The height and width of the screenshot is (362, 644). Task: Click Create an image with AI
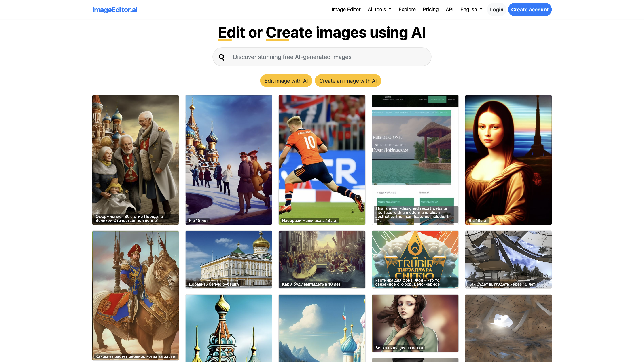click(x=348, y=80)
